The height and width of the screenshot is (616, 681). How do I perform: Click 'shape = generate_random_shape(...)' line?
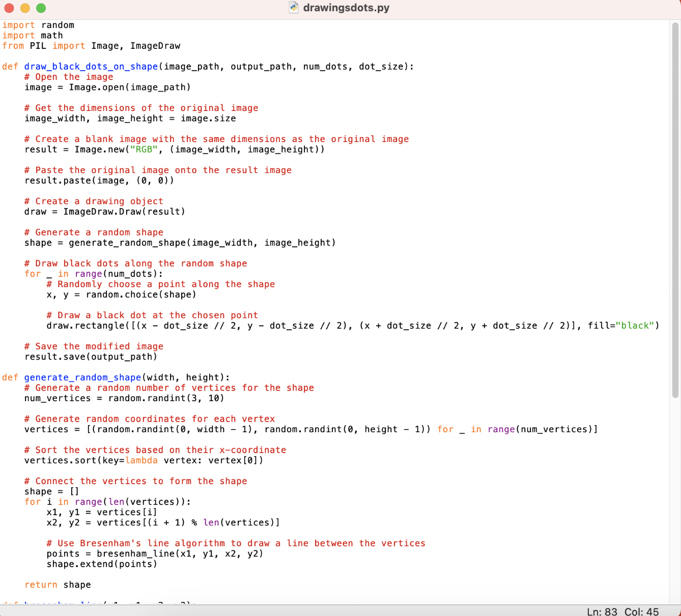pyautogui.click(x=180, y=242)
